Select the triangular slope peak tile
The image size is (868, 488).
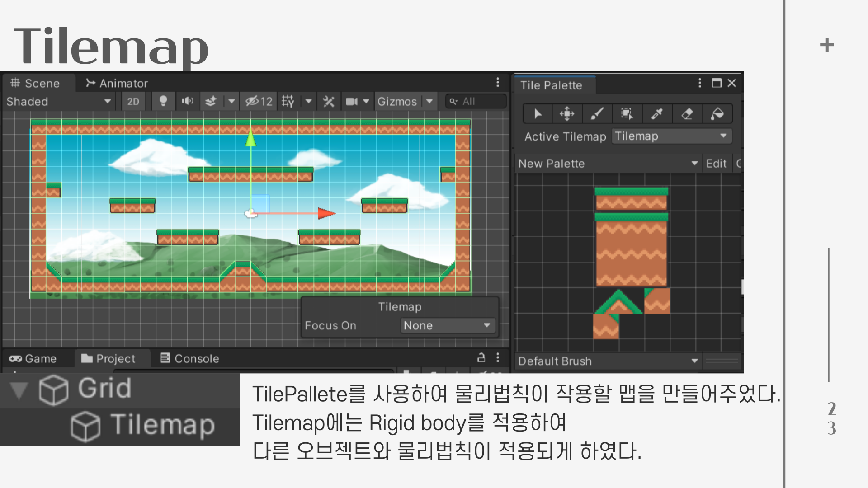(x=618, y=302)
